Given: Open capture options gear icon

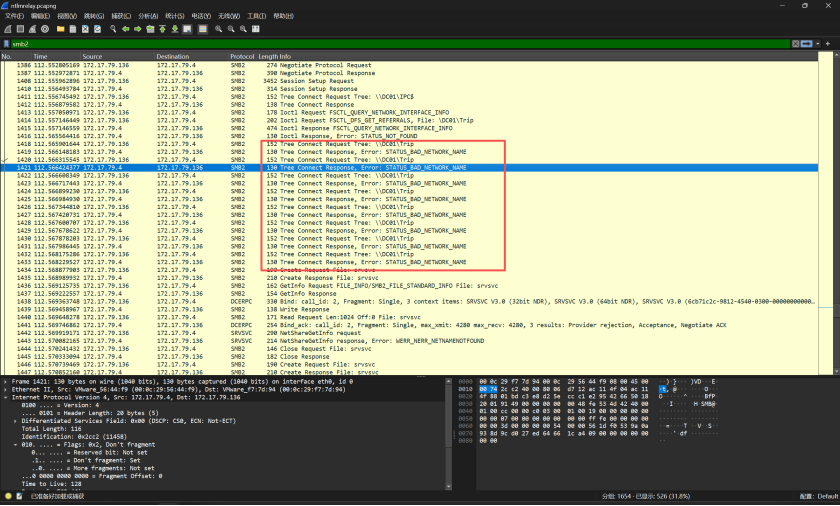Looking at the screenshot, I should tap(44, 29).
